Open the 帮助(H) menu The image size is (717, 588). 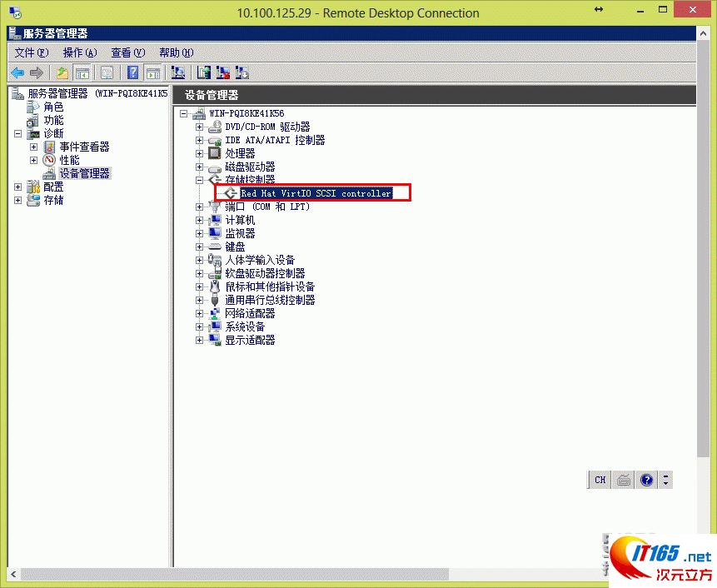[x=177, y=52]
